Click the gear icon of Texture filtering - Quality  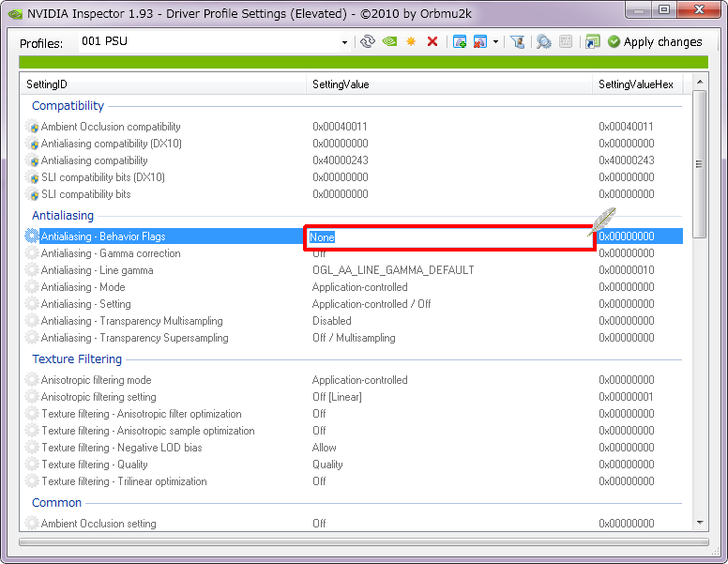32,465
